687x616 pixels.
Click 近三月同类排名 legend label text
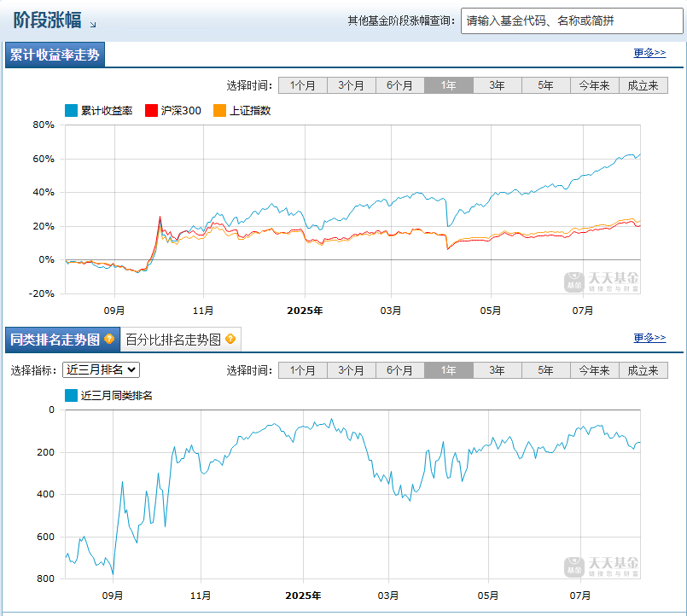coord(117,396)
